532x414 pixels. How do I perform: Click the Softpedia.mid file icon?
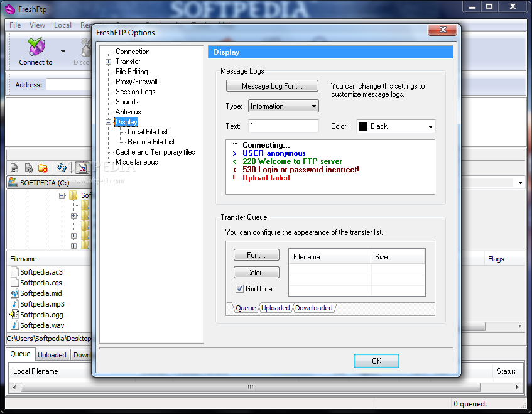point(14,293)
